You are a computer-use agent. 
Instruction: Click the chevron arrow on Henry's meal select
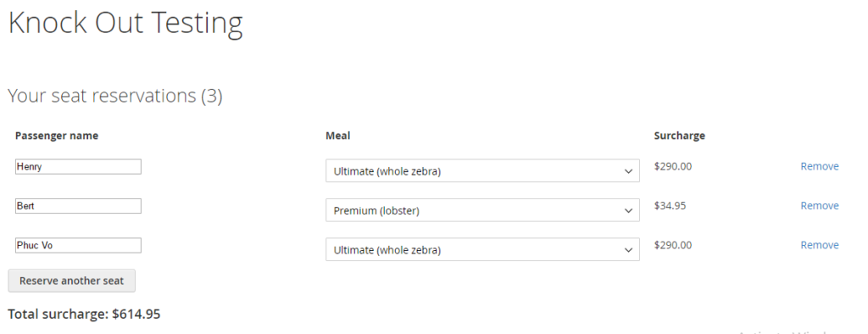coord(628,171)
